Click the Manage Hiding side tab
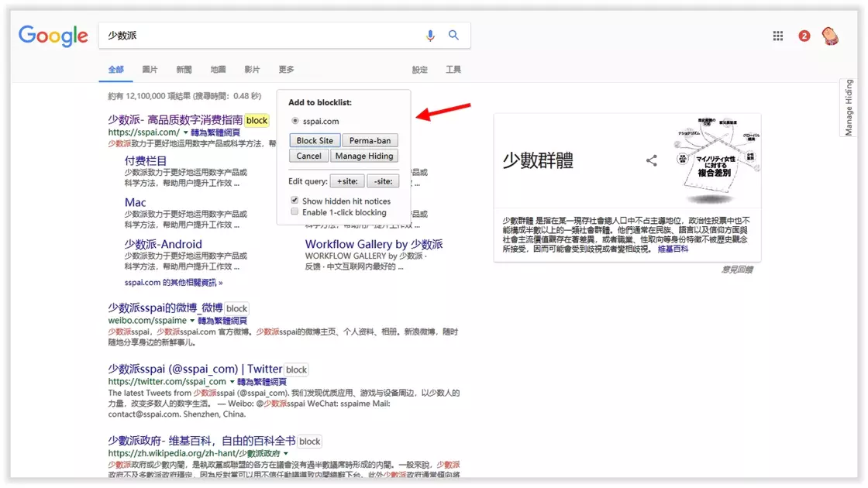Screen dimensions: 868x488 click(849, 108)
